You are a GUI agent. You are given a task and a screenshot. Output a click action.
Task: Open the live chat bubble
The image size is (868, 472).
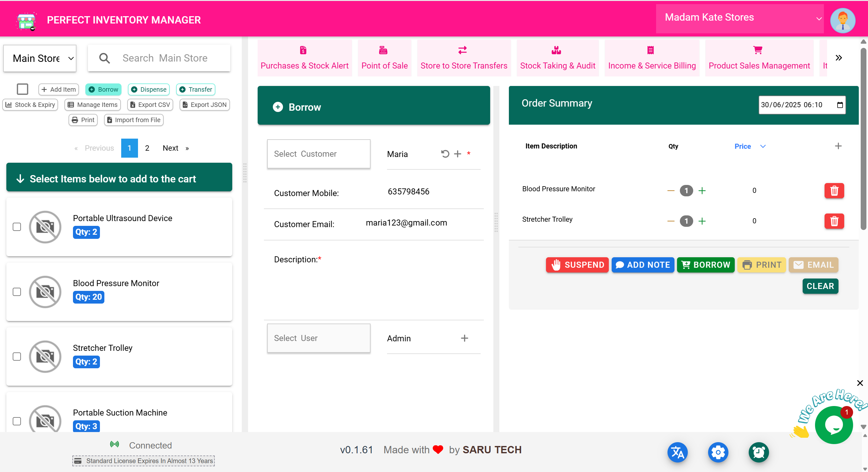tap(834, 425)
